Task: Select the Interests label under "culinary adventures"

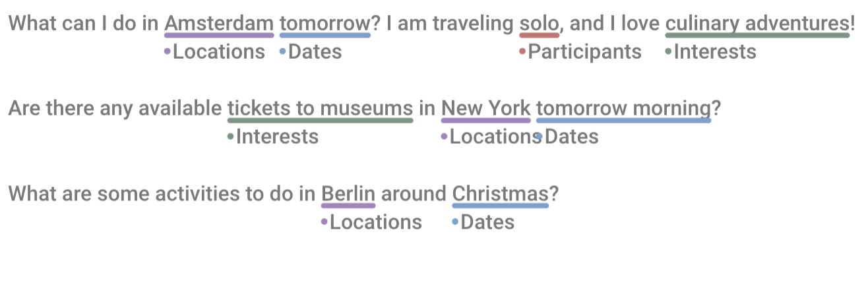Action: 714,51
